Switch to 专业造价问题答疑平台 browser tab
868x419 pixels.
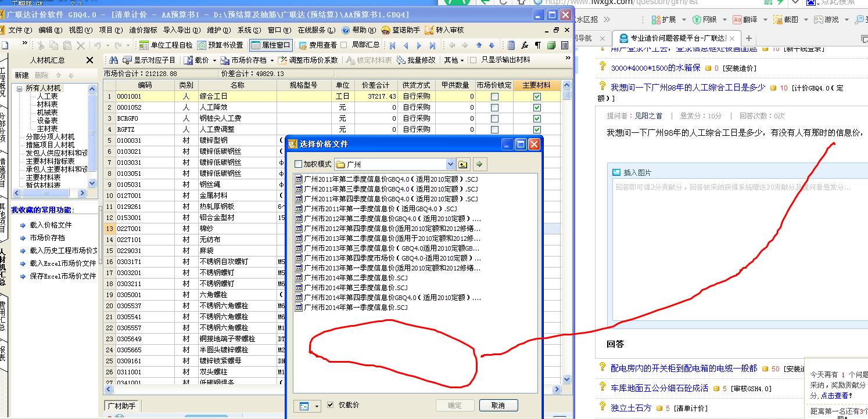pos(677,38)
